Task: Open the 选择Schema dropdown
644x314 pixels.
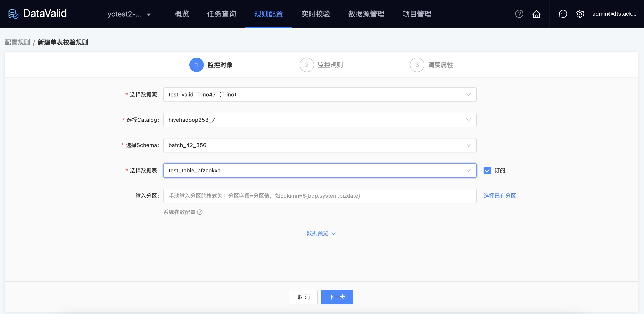Action: [320, 145]
